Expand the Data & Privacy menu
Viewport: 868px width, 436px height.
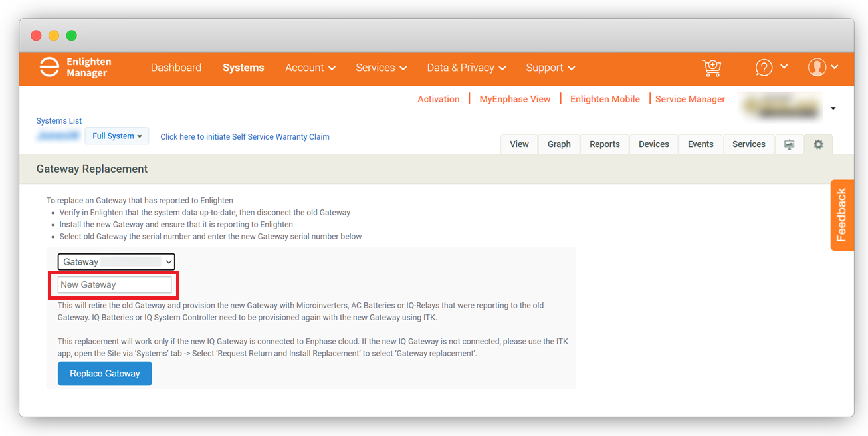pyautogui.click(x=467, y=68)
